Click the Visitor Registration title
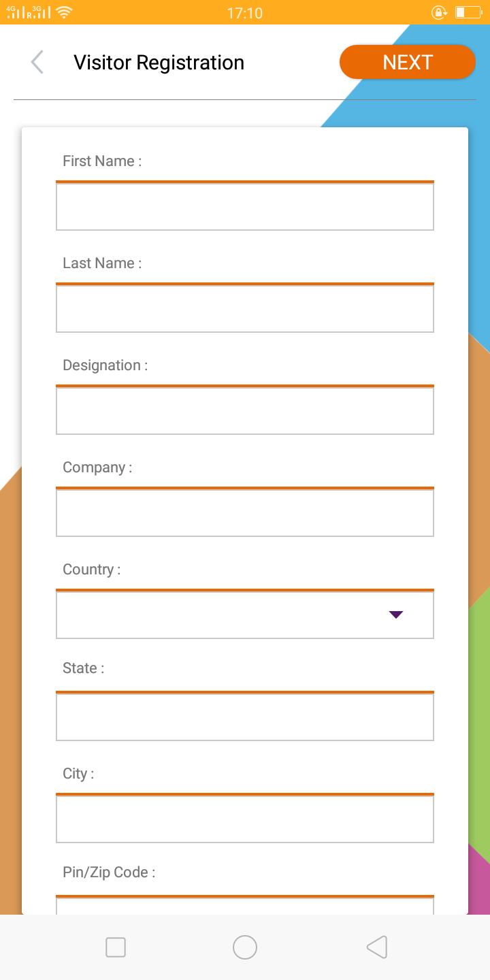This screenshot has width=490, height=980. pos(159,63)
